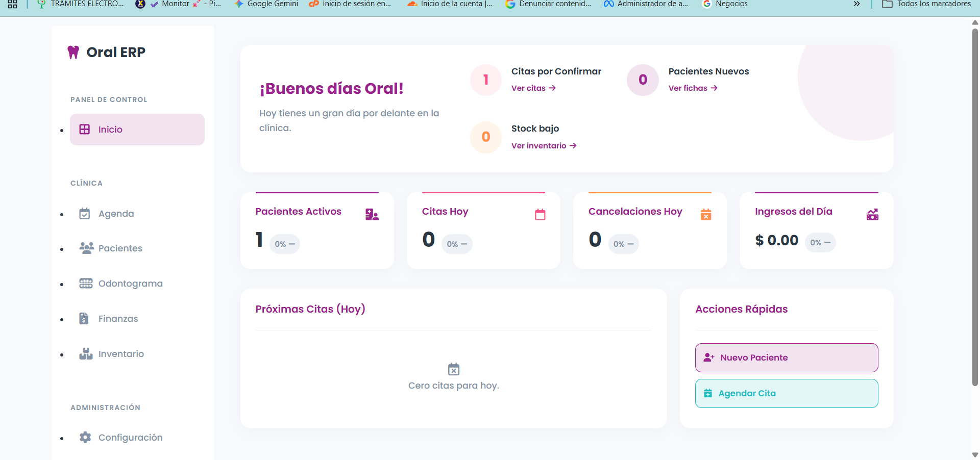Click the Nuevo Paciente button
This screenshot has width=980, height=460.
[787, 357]
